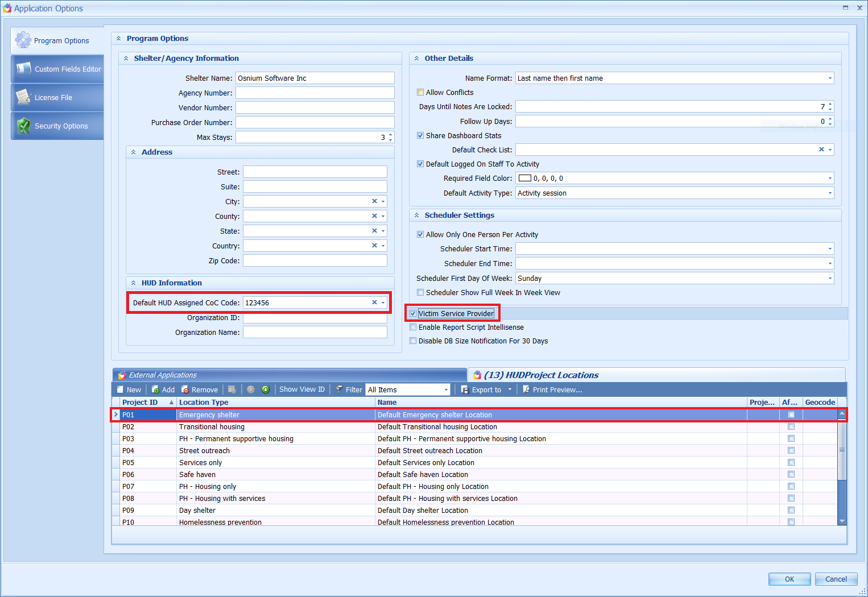Collapse Scheduler Settings section

(x=417, y=215)
